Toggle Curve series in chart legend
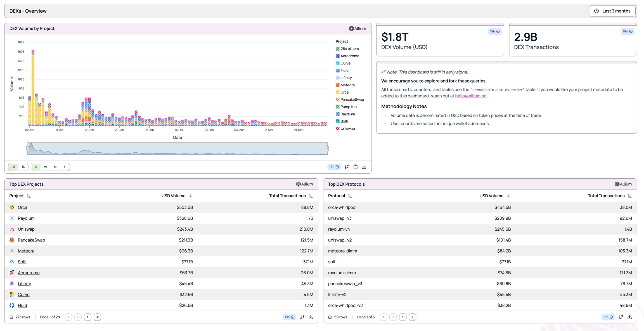 click(343, 63)
